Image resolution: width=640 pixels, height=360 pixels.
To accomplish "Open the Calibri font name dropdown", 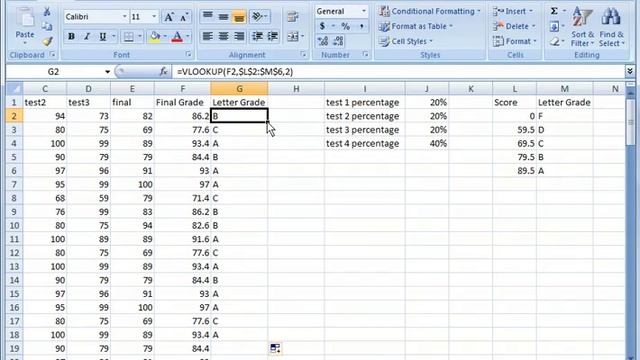I will point(124,17).
